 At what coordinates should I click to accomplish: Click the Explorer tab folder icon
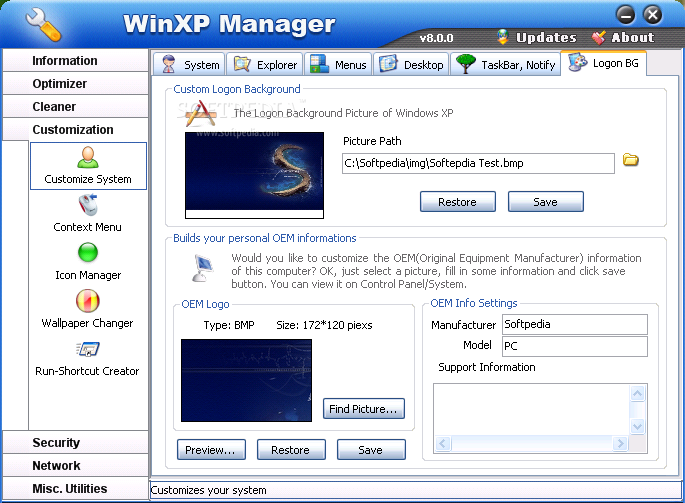pos(242,64)
